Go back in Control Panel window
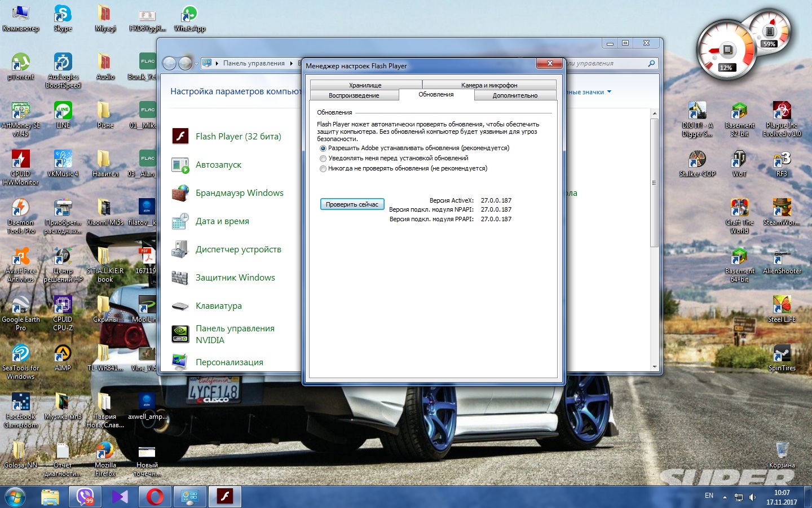 click(x=169, y=63)
